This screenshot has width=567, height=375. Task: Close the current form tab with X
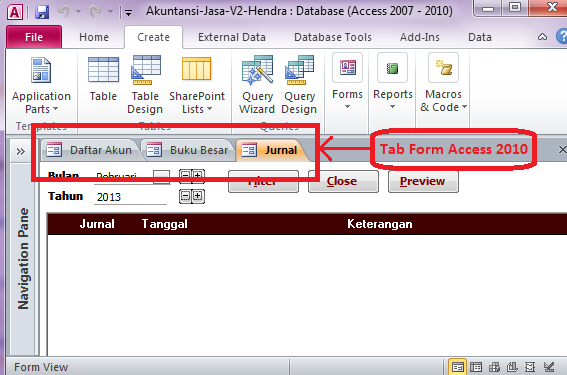tap(562, 149)
